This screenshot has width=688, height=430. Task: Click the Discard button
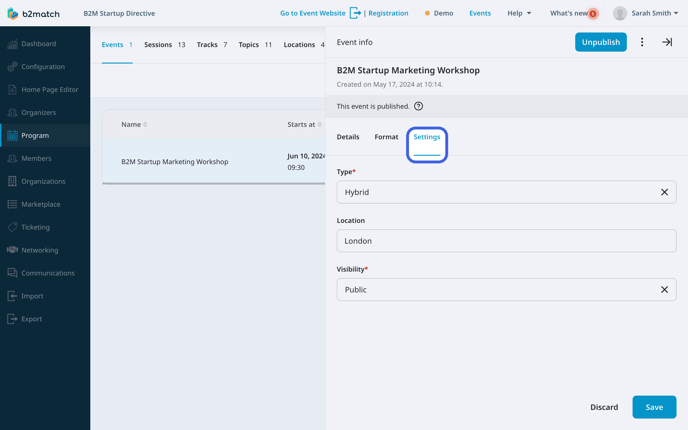click(x=604, y=407)
